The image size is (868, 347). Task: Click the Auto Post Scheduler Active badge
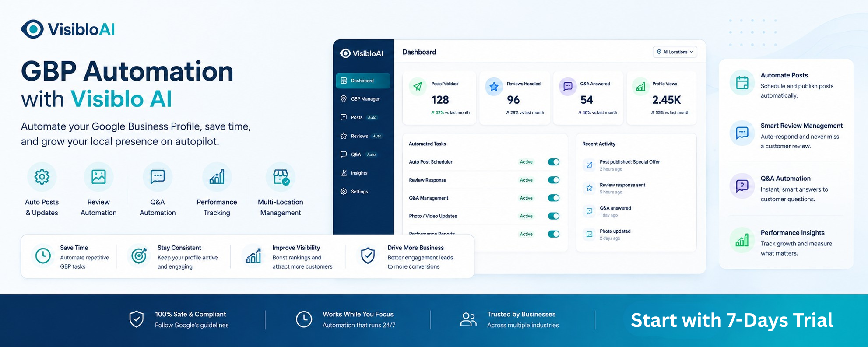tap(526, 162)
